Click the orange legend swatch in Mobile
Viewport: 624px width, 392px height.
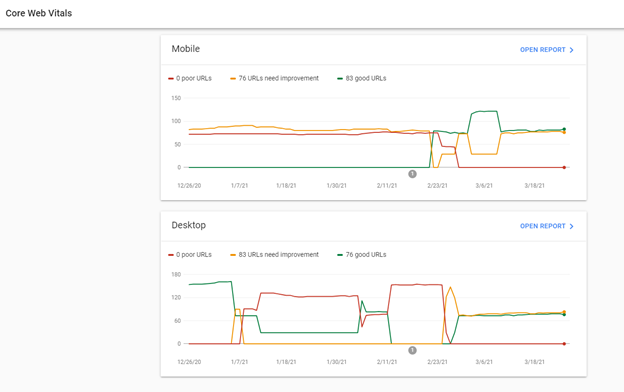click(x=233, y=79)
